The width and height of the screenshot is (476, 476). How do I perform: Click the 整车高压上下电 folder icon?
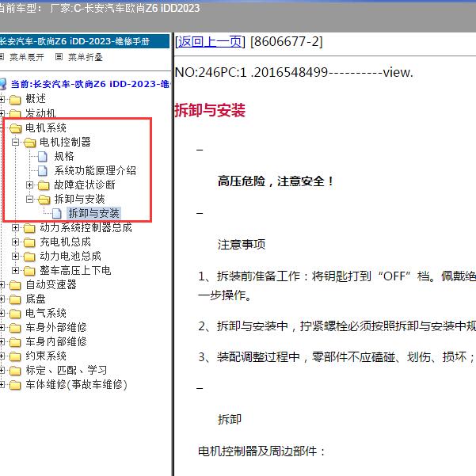click(x=29, y=271)
